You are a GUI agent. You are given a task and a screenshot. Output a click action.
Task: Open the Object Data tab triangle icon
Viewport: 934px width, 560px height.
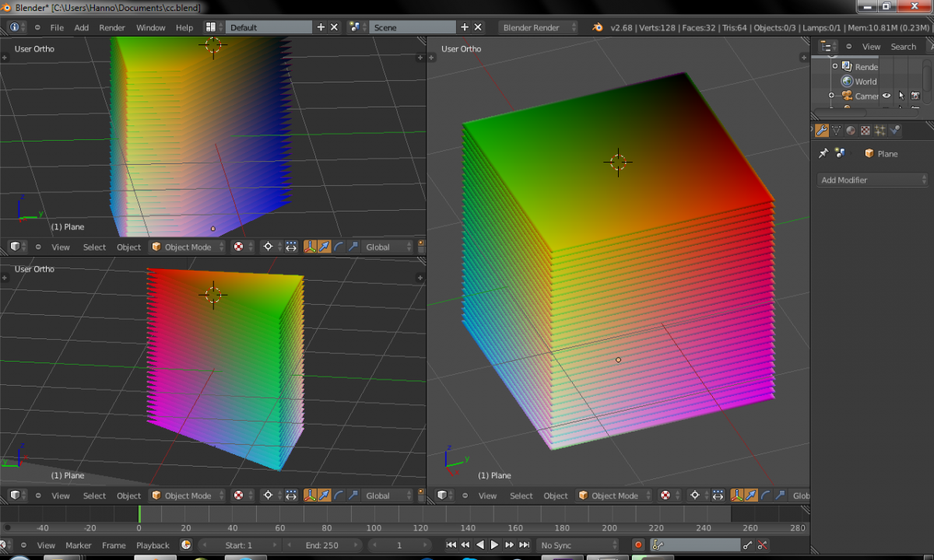click(836, 131)
